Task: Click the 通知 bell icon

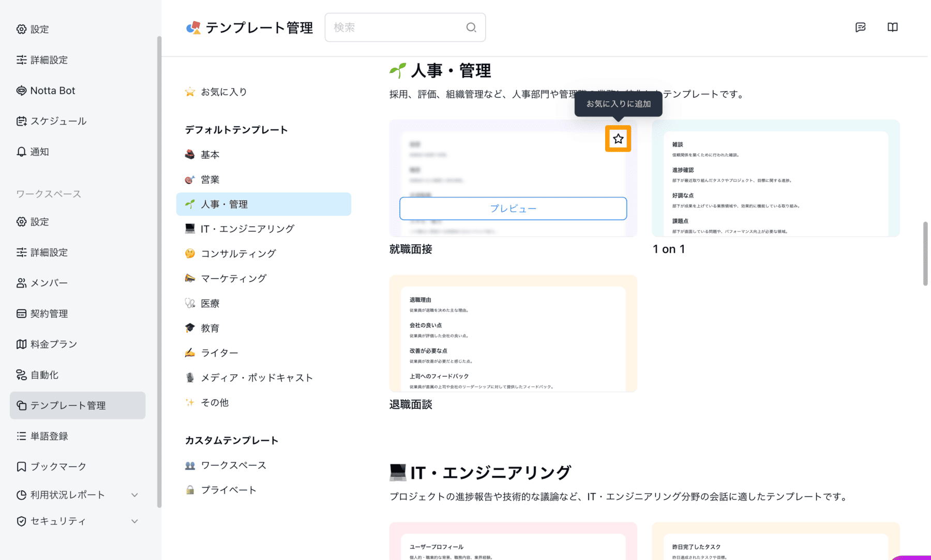Action: tap(21, 152)
